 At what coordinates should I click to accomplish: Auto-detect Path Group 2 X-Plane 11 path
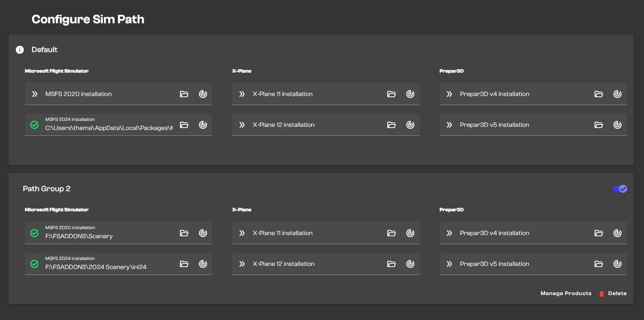410,233
